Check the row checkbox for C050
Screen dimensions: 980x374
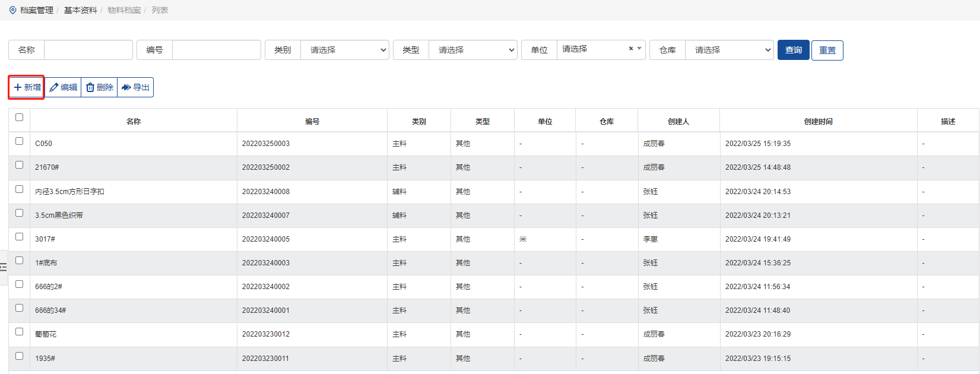(20, 141)
